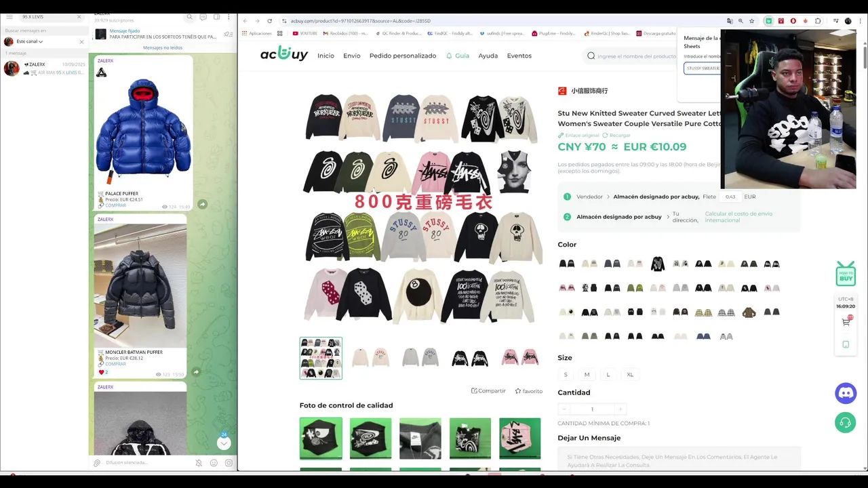The width and height of the screenshot is (868, 488).
Task: Search inside the ZALERX channel
Action: 189,16
